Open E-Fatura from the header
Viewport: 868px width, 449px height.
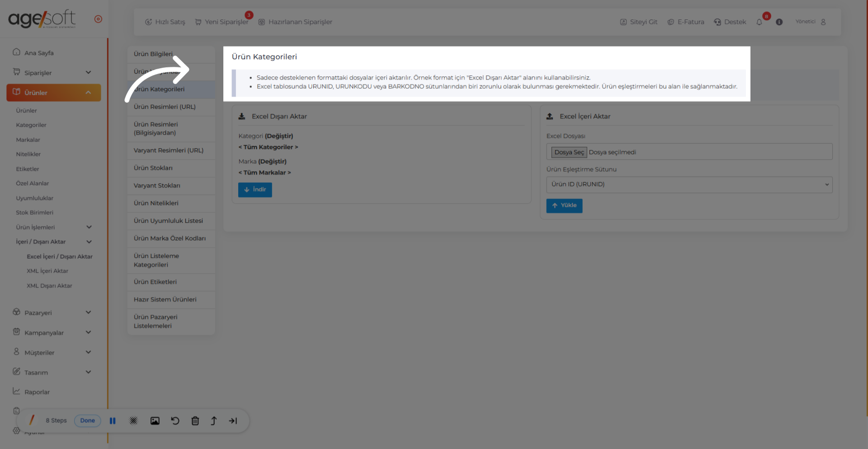(x=686, y=22)
